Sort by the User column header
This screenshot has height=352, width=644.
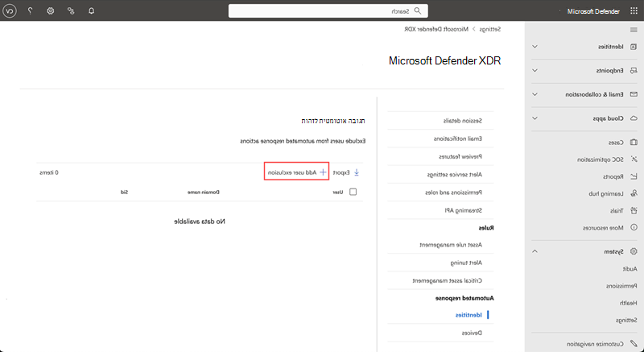(337, 192)
